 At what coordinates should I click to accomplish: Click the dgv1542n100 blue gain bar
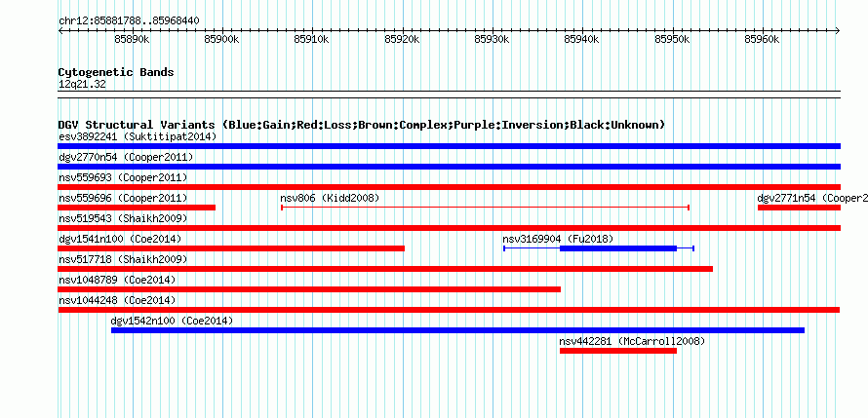tap(457, 330)
